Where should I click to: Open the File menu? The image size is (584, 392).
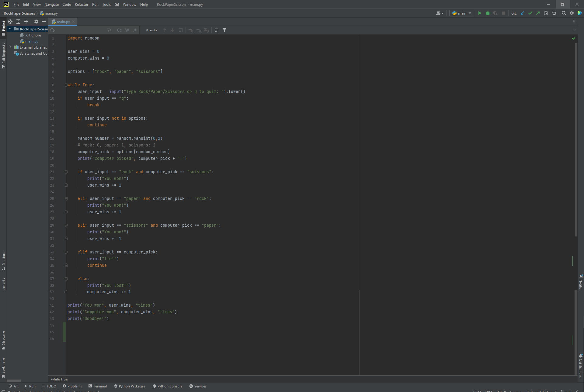pyautogui.click(x=16, y=4)
